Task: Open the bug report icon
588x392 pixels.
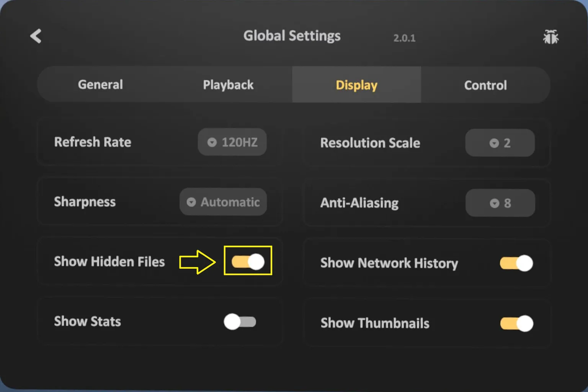Action: point(550,37)
